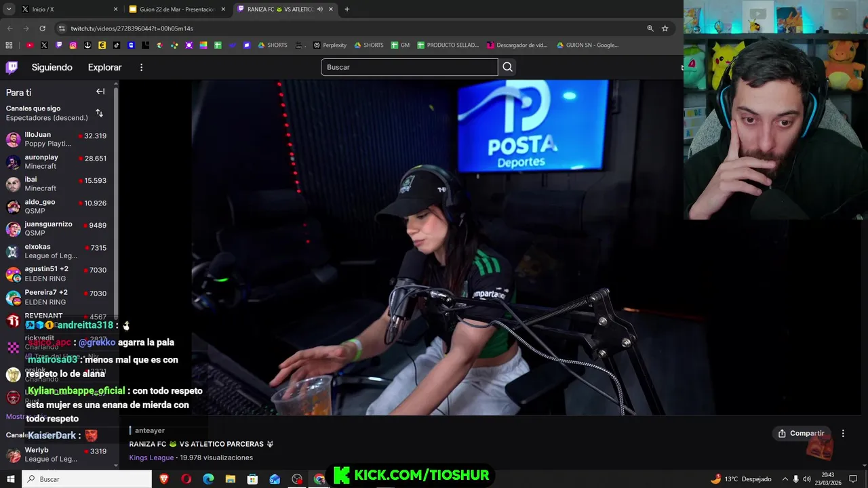Bookmark this page with star

point(665,28)
